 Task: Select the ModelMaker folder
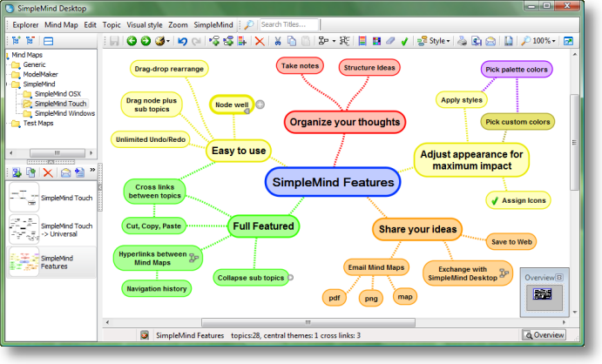(x=40, y=74)
